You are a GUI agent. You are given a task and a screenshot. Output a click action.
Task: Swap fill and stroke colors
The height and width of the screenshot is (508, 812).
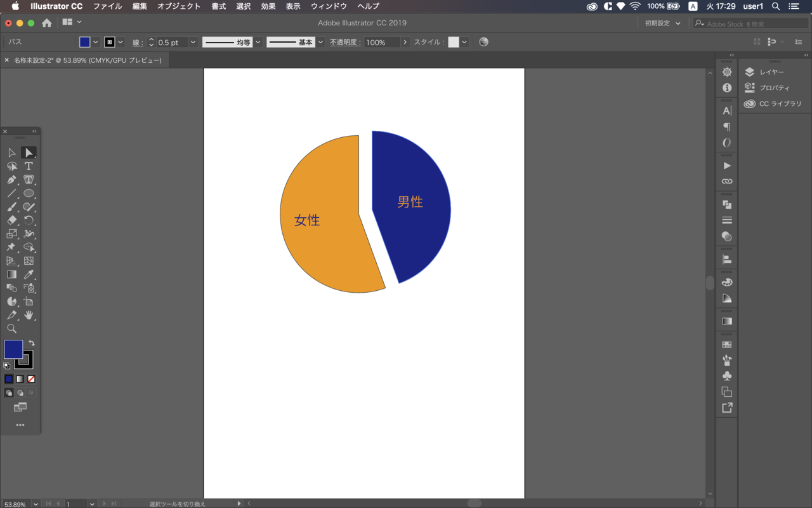pos(32,343)
